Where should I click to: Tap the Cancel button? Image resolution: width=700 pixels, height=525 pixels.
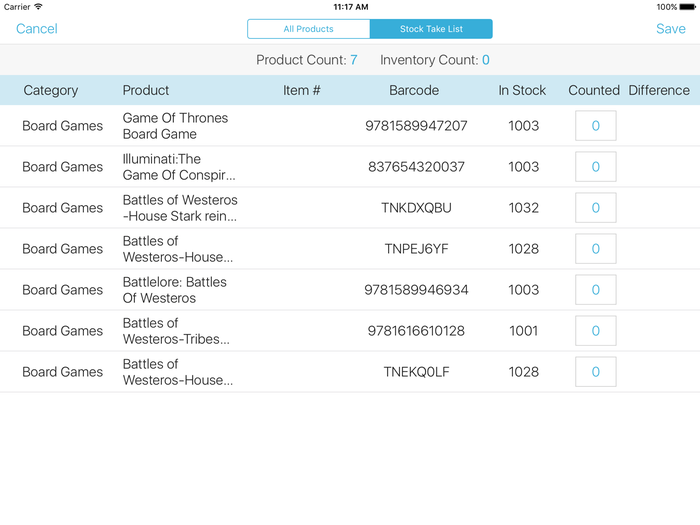tap(37, 29)
